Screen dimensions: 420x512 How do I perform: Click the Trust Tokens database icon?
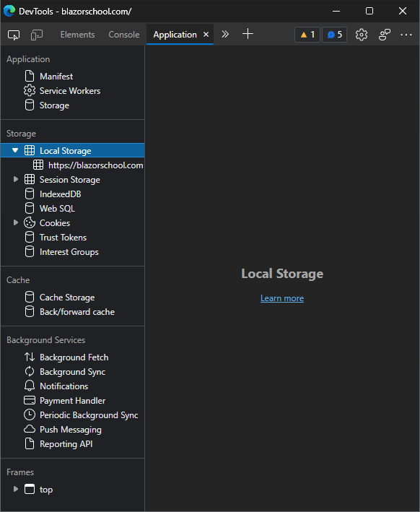click(30, 237)
